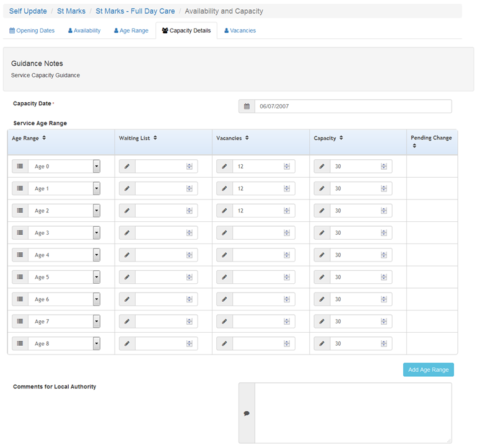
Task: Sort the table by Vacancies column
Action: [x=247, y=138]
